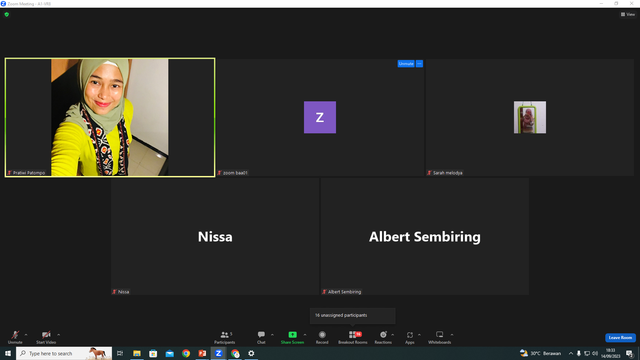Click Sarah melodya's profile picture
640x360 pixels.
[x=530, y=117]
